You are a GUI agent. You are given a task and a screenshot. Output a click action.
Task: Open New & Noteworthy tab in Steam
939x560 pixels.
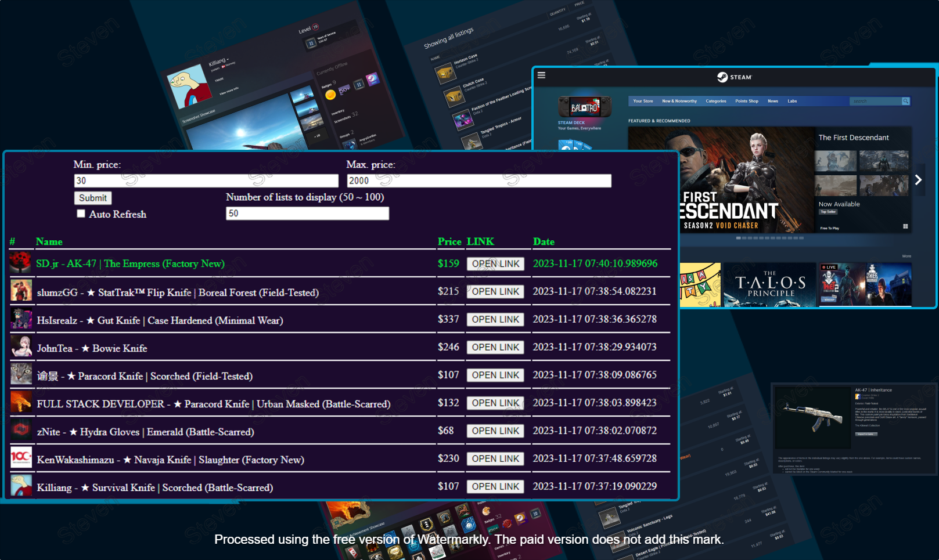coord(679,101)
